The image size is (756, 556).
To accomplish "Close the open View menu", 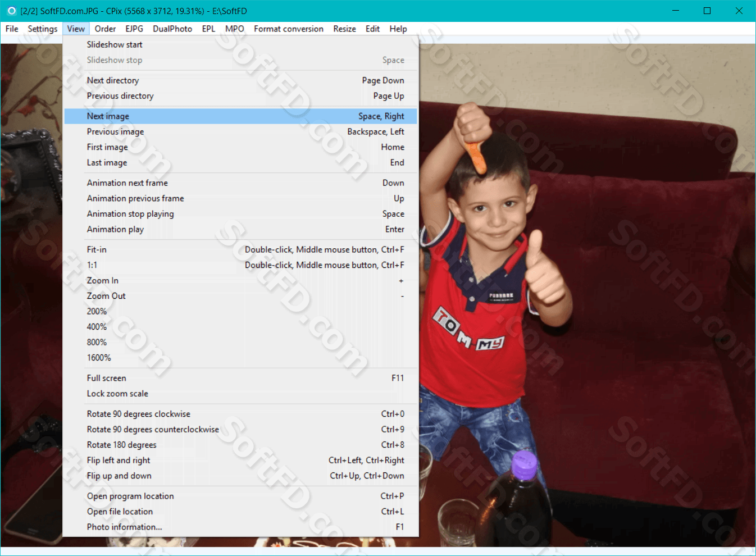I will coord(76,29).
